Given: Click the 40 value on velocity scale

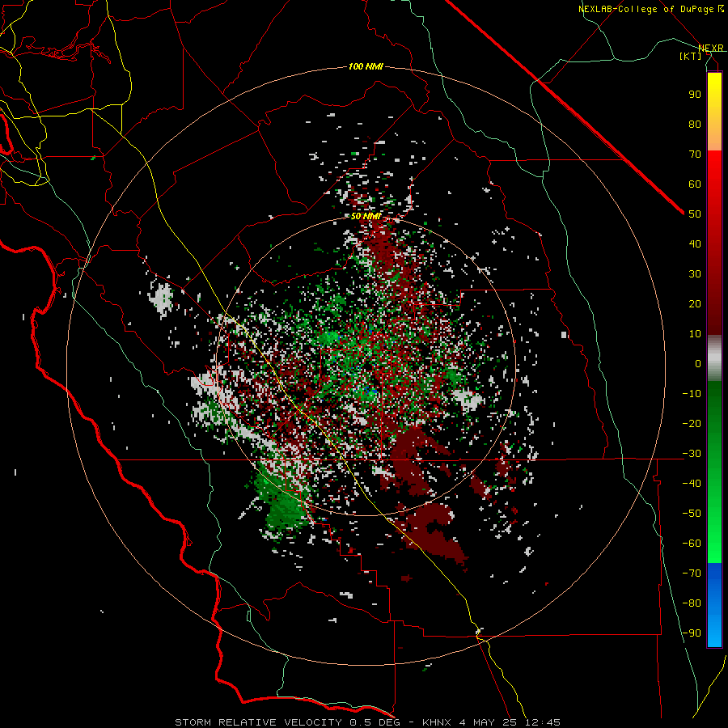Looking at the screenshot, I should [695, 243].
